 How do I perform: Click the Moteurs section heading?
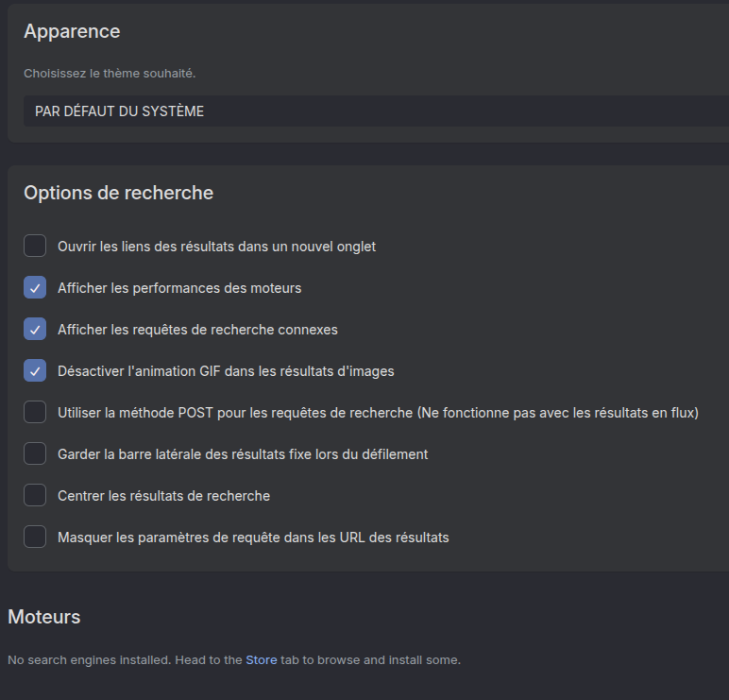44,617
